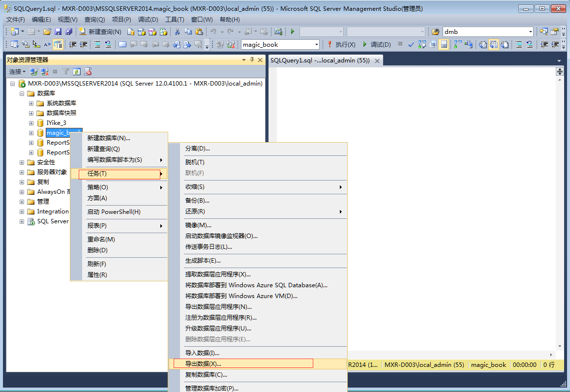This screenshot has height=392, width=570.
Task: Click the Disconnect icon in Object Explorer
Action: [x=44, y=72]
